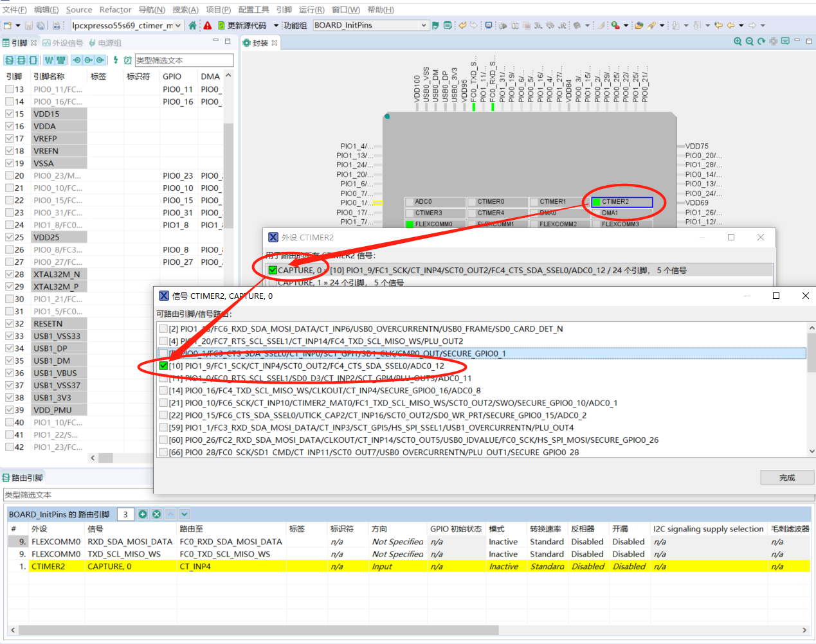Uncheck the [10] PIO1_9 pin route

(x=163, y=366)
